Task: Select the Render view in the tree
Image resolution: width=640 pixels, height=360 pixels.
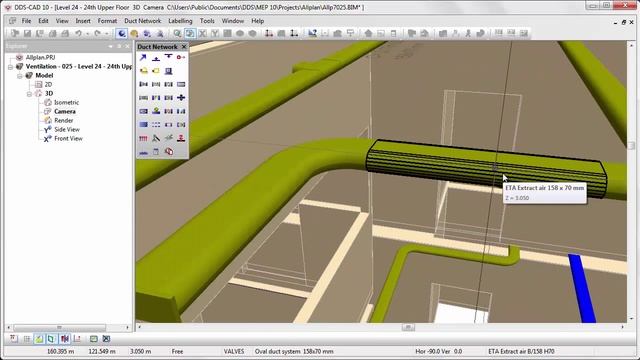Action: [64, 120]
